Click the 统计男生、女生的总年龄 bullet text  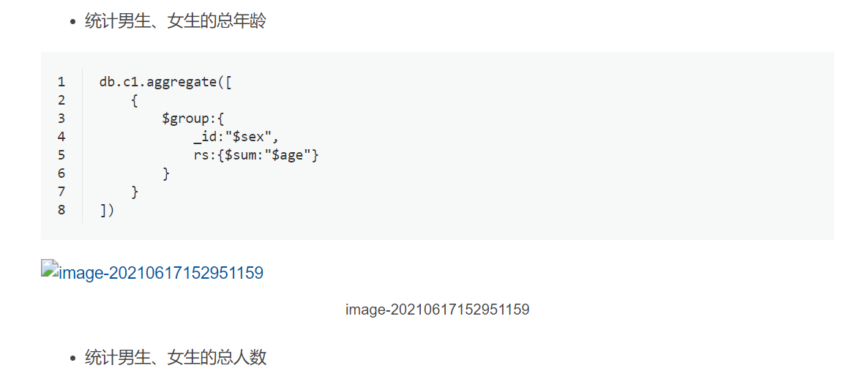pos(175,21)
